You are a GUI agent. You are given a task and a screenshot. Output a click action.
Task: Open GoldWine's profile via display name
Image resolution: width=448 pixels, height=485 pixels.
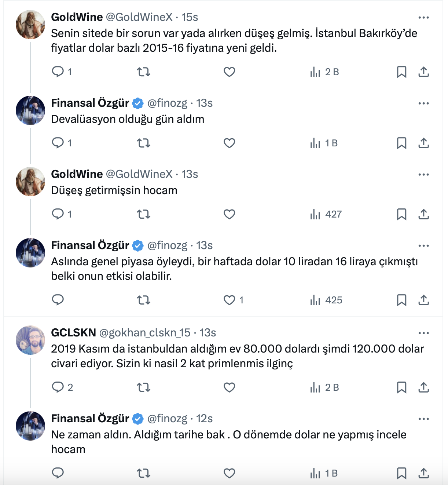[77, 17]
